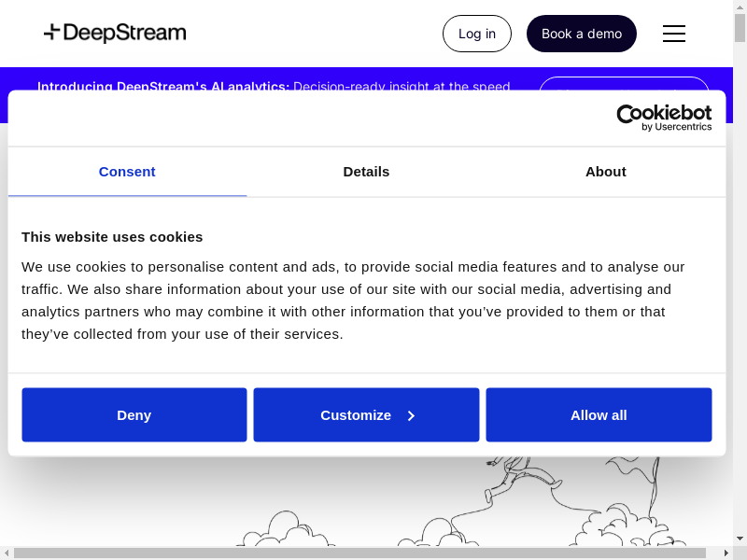This screenshot has width=747, height=560.
Task: Switch to the Consent tab
Action: (x=127, y=172)
